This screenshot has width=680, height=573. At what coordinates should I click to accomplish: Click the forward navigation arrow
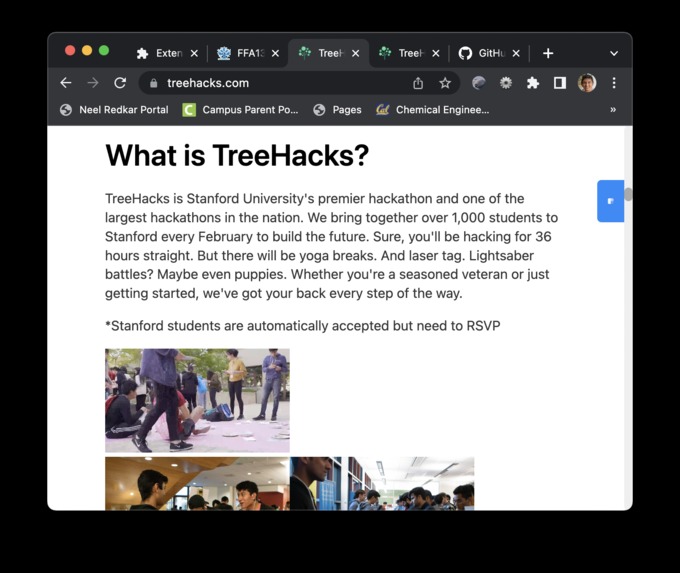coord(93,83)
